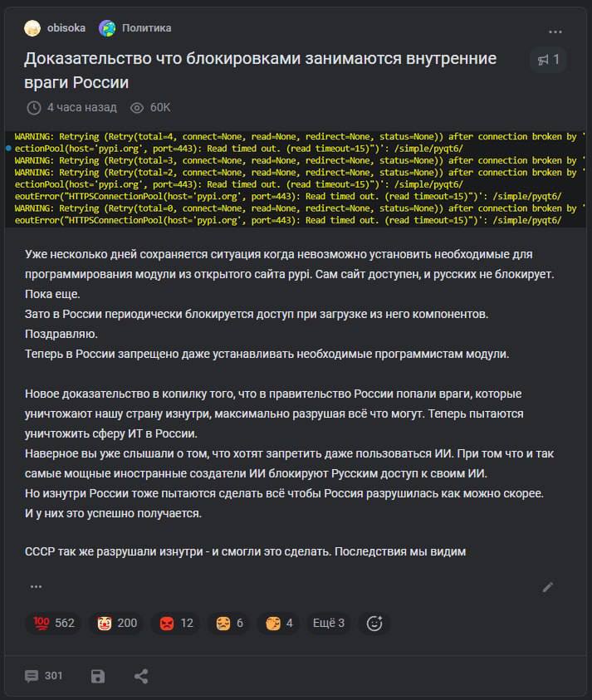Toggle the sad face reaction with 6
Image resolution: width=592 pixels, height=700 pixels.
click(x=229, y=624)
